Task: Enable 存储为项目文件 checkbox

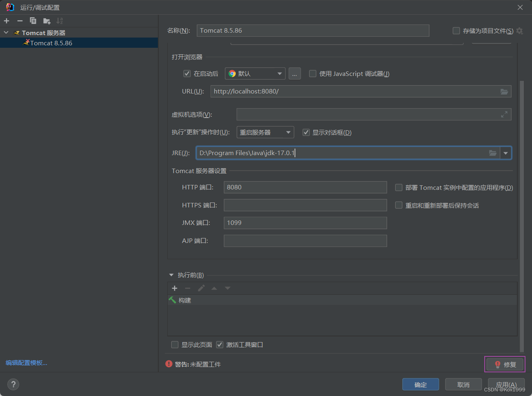Action: pyautogui.click(x=456, y=31)
